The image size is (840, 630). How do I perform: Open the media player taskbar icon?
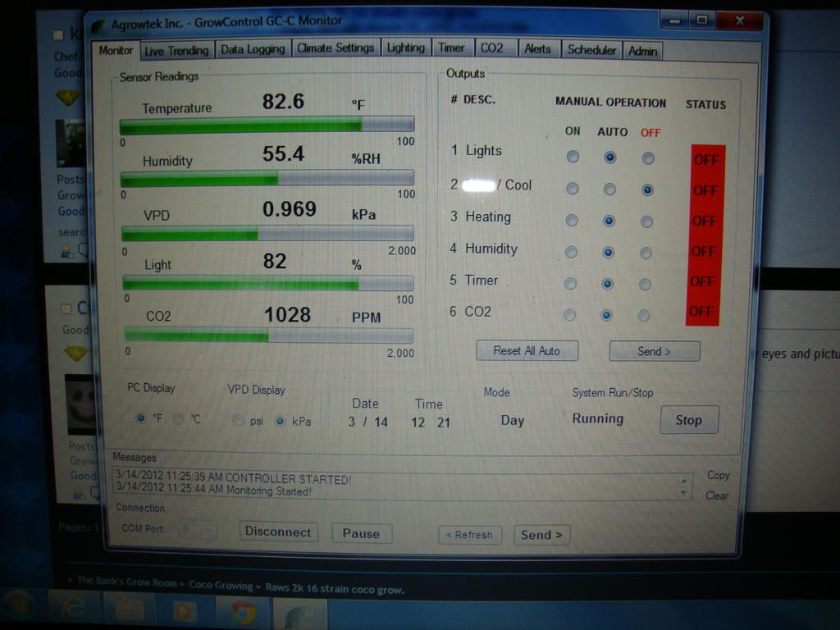[x=185, y=611]
